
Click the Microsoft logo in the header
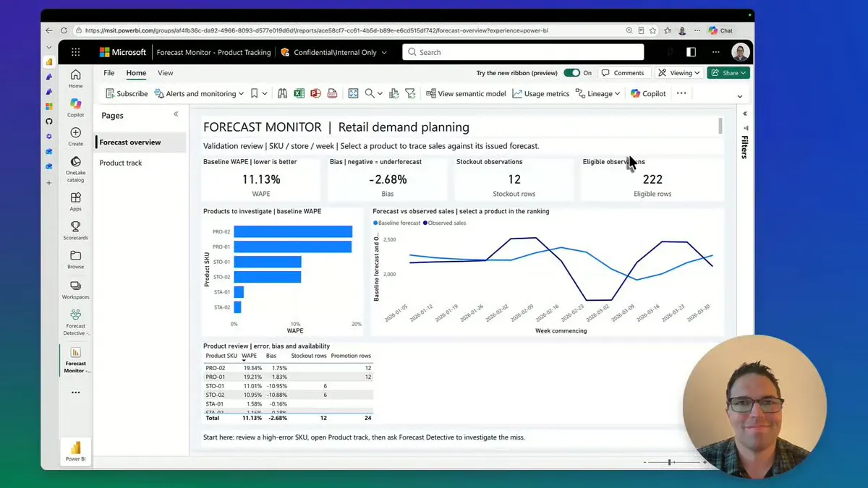[x=123, y=52]
